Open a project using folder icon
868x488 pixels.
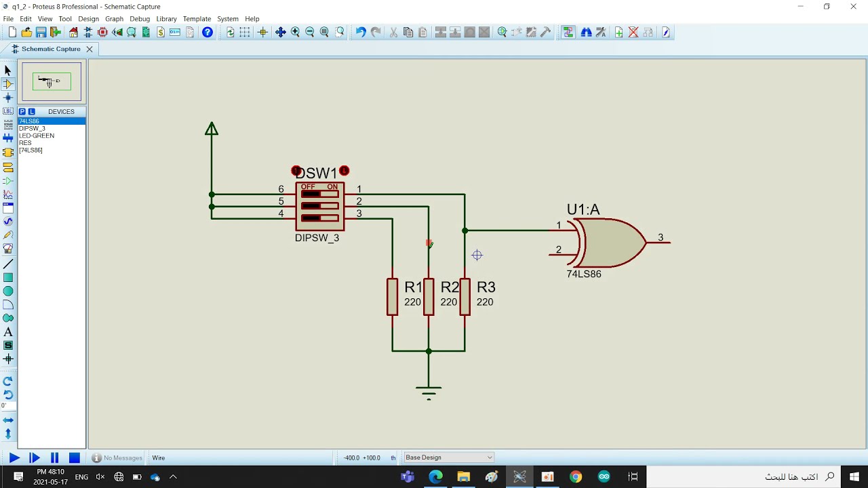pos(26,32)
